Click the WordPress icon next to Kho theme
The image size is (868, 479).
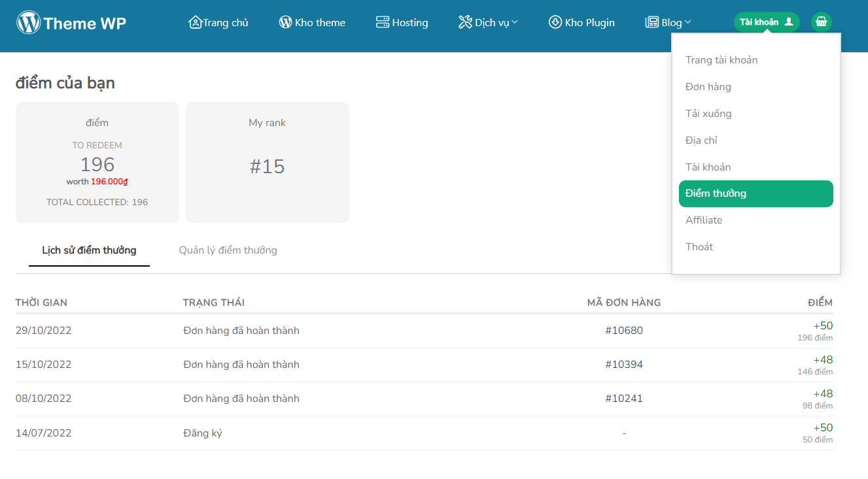coord(285,22)
